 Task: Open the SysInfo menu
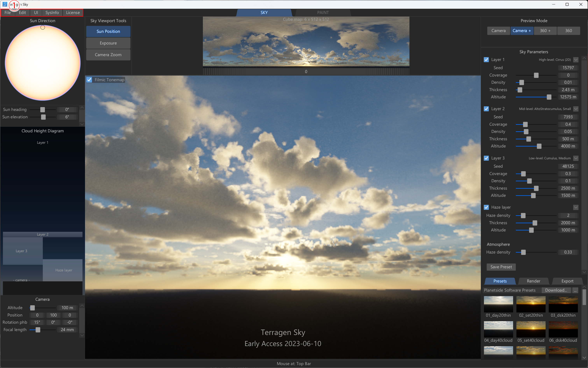(52, 12)
